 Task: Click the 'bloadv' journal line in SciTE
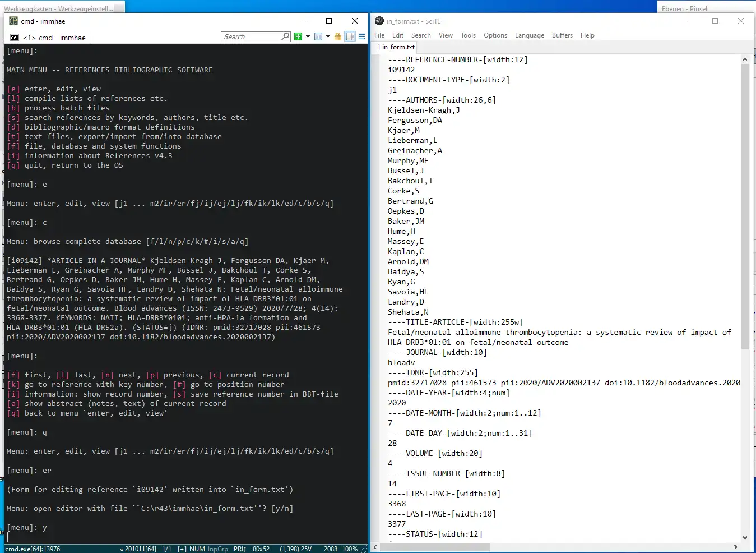(401, 362)
